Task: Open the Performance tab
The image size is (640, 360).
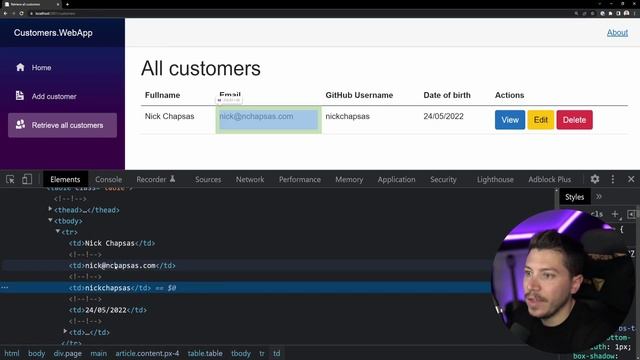Action: (300, 179)
